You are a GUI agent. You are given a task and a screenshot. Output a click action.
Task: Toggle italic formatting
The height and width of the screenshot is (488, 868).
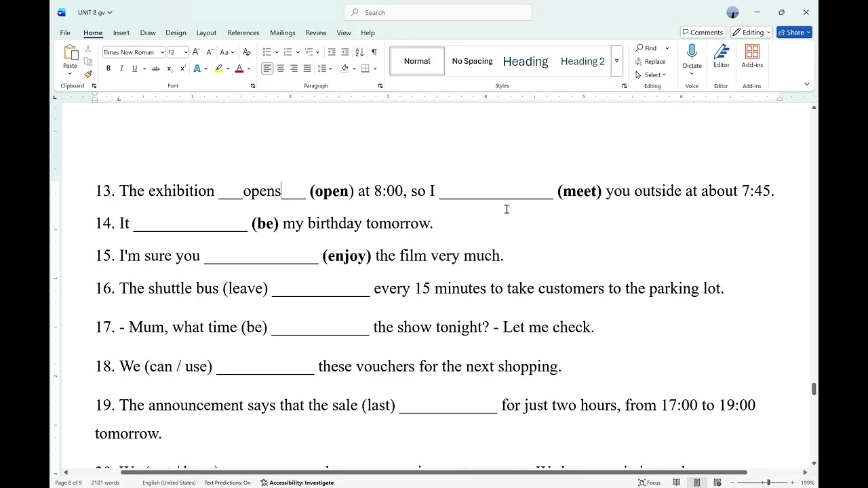121,68
